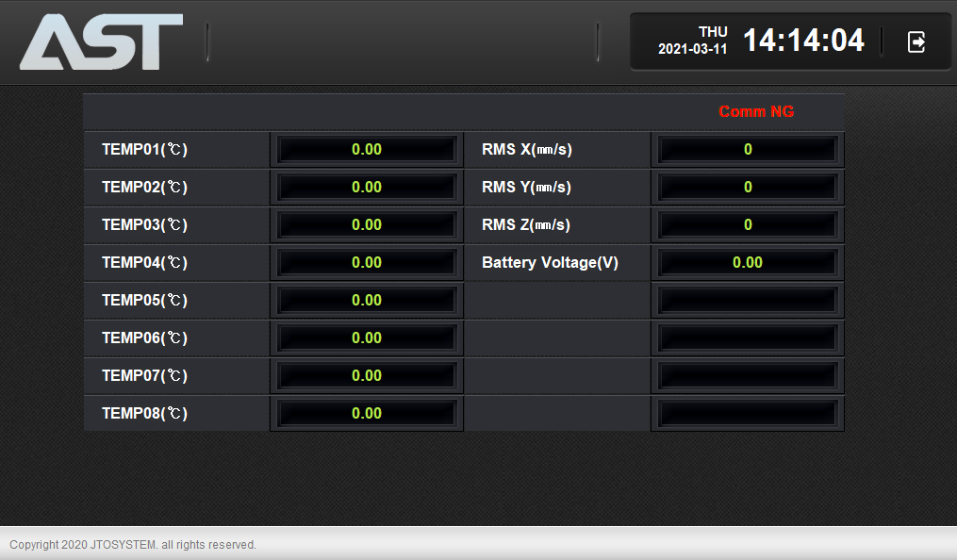Click the 14:14:04 clock display
Screen dimensions: 957x560
(803, 41)
